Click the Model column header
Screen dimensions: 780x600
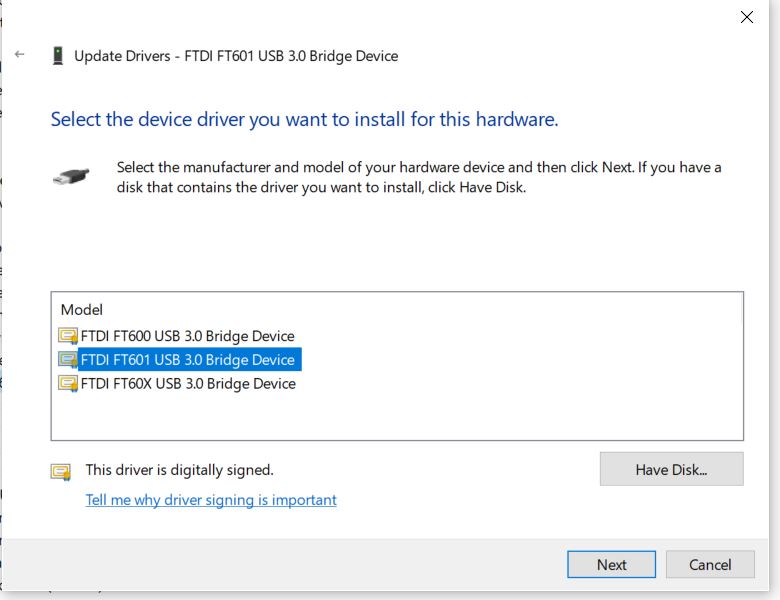[x=82, y=309]
